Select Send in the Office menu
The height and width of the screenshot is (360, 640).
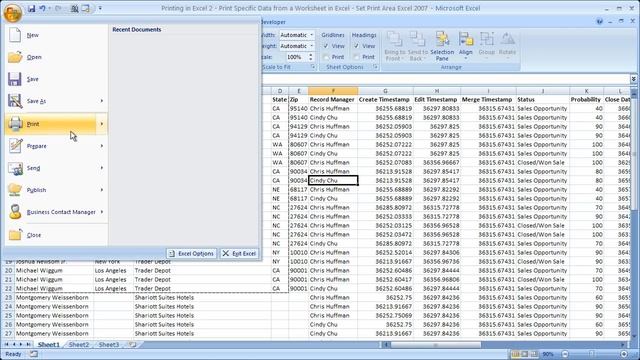pos(56,168)
